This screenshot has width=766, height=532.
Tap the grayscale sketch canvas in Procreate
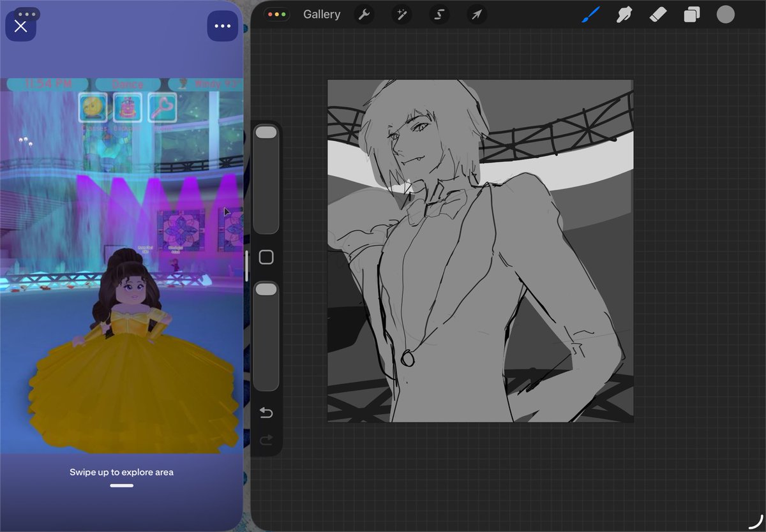[x=481, y=251]
